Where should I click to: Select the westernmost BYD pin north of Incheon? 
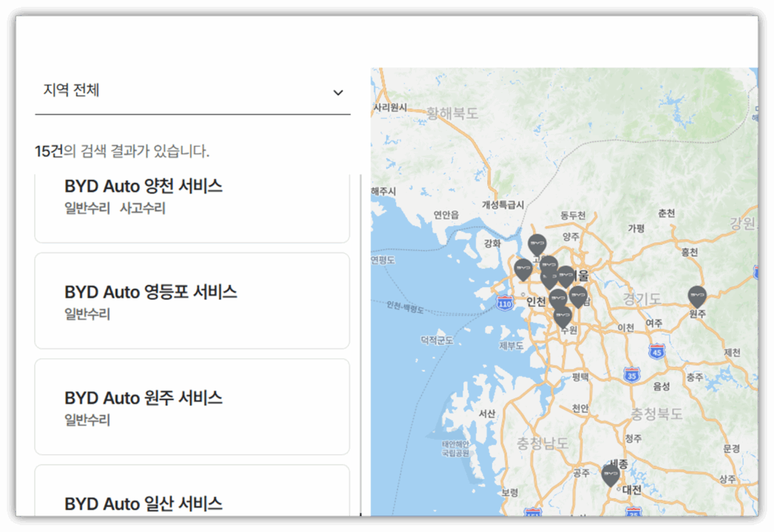click(523, 269)
